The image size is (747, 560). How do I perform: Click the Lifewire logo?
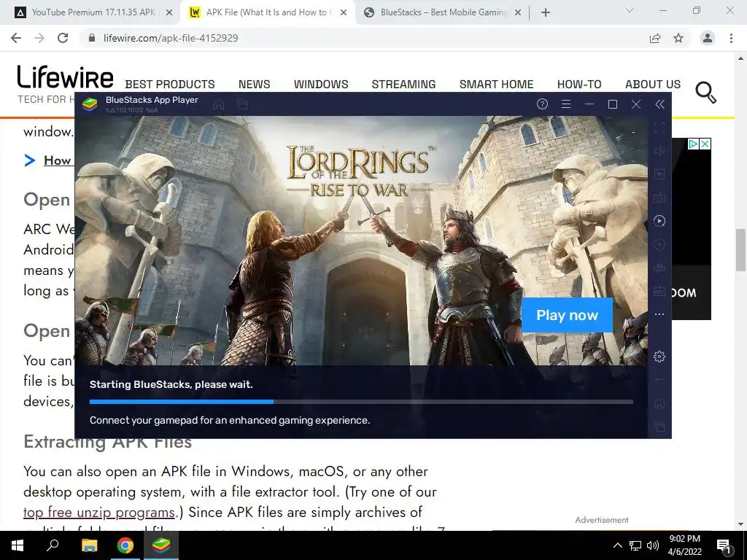coord(65,77)
